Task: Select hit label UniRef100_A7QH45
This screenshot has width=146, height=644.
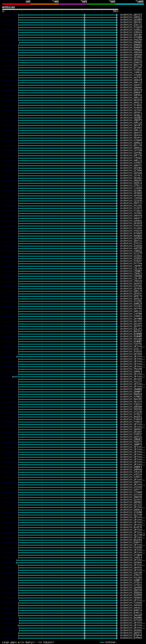Action: 131,140
